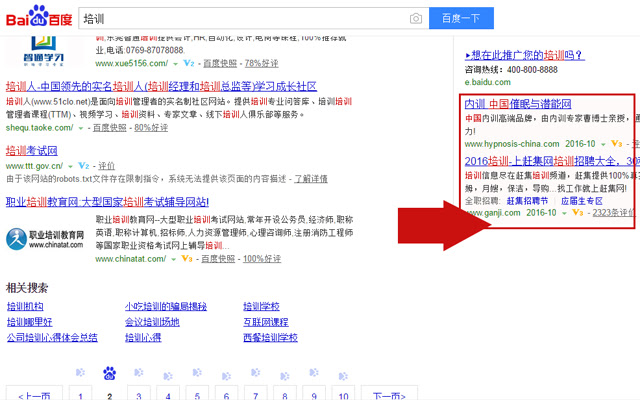The image size is (640, 400).
Task: Click the Baidu logo
Action: [39, 16]
